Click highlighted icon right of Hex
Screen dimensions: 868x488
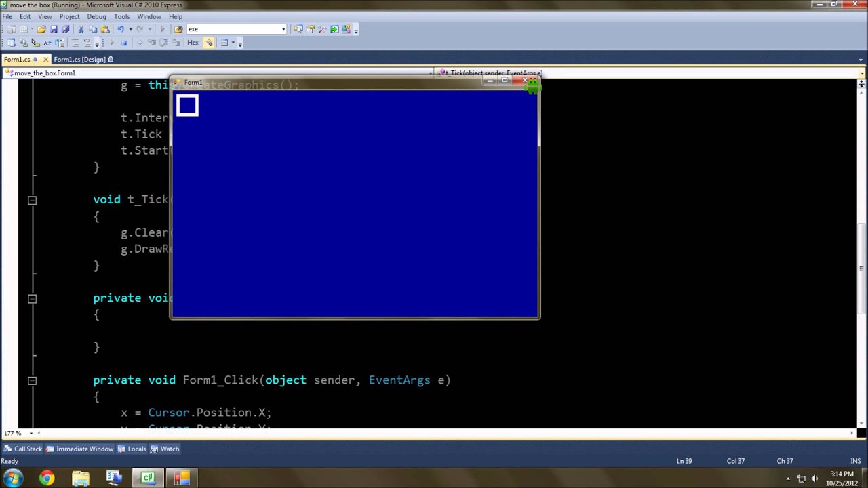tap(209, 43)
